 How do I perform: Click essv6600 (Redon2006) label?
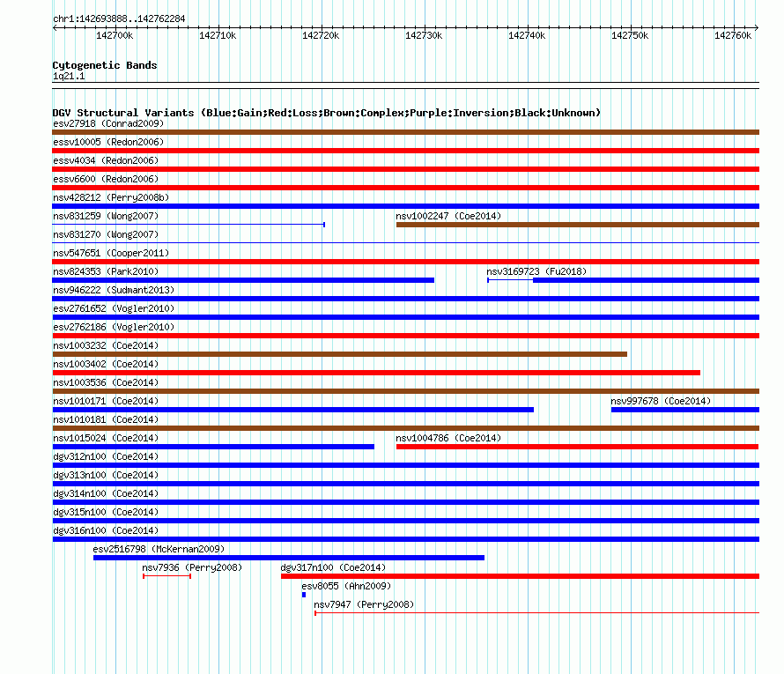[x=106, y=179]
